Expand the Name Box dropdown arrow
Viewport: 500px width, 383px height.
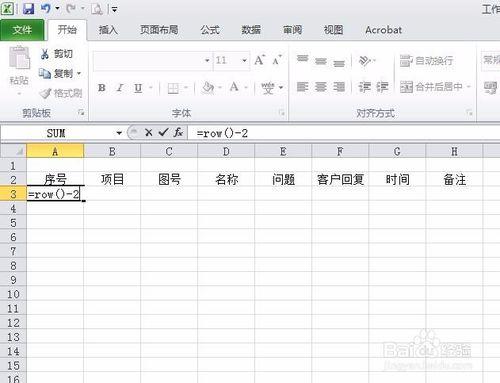(119, 133)
